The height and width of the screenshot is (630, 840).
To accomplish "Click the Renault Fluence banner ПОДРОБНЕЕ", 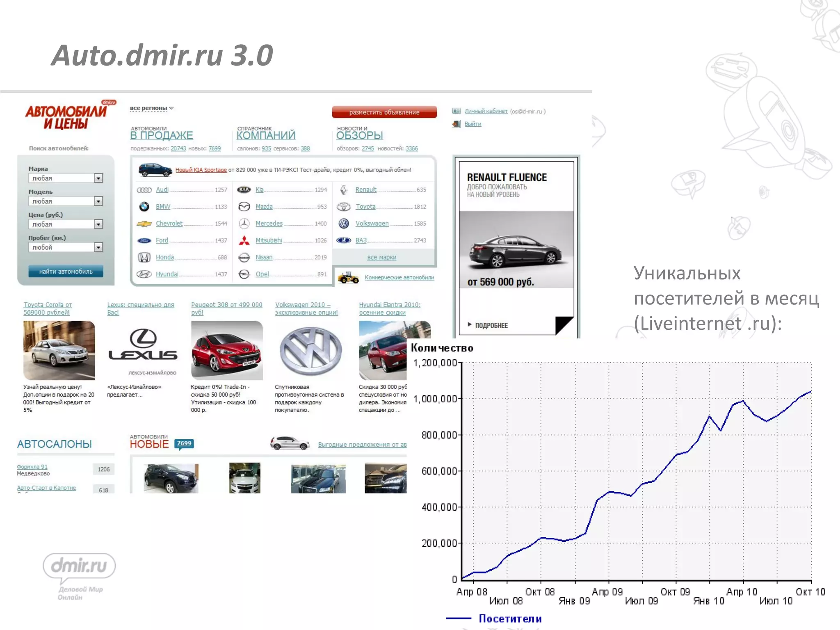I will pyautogui.click(x=488, y=325).
